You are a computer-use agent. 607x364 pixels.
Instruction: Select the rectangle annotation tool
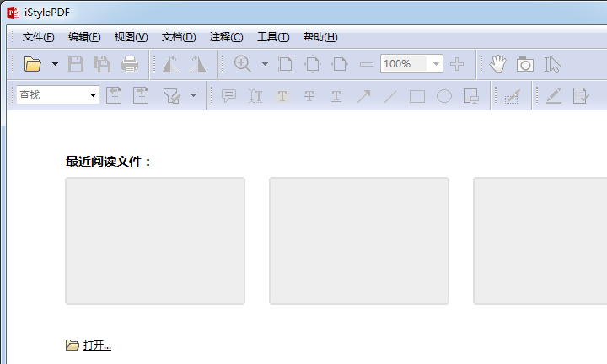pos(416,96)
